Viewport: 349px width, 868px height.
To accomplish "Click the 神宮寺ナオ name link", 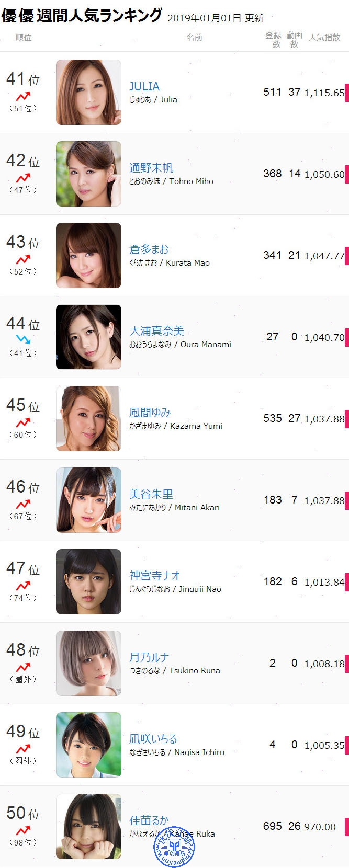I will click(x=155, y=576).
